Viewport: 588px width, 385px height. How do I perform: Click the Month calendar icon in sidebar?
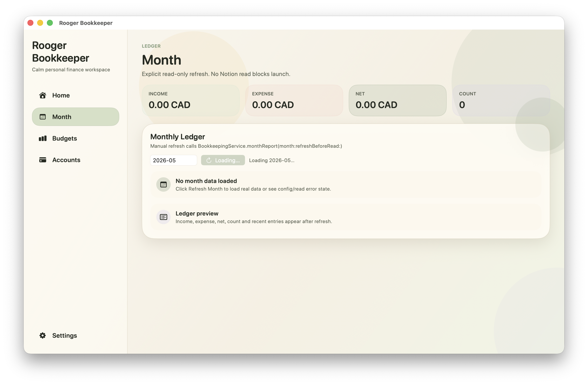(x=42, y=117)
